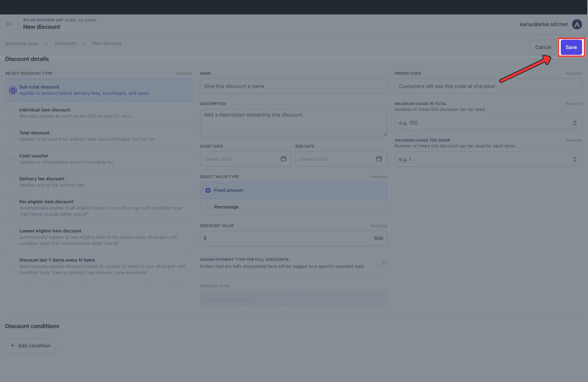
Task: Select the Cash voucher discount type
Action: (13, 159)
